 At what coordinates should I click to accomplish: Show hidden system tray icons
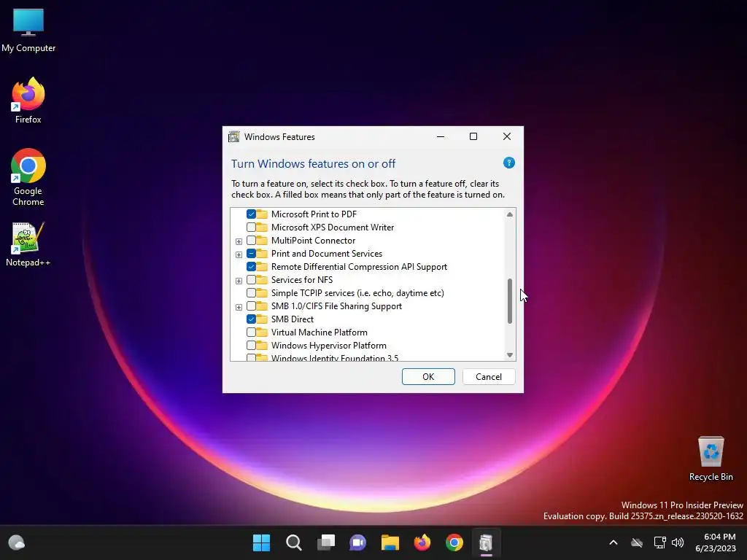613,542
